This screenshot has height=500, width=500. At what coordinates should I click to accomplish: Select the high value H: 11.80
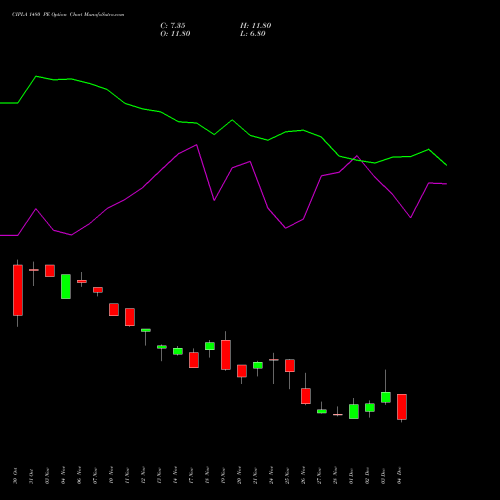(256, 26)
